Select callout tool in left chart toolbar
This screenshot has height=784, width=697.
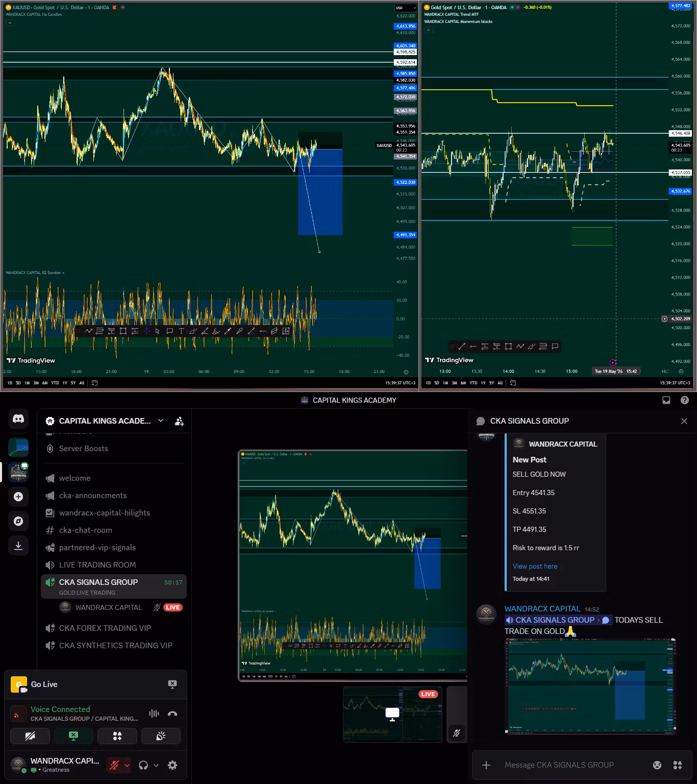tap(169, 331)
